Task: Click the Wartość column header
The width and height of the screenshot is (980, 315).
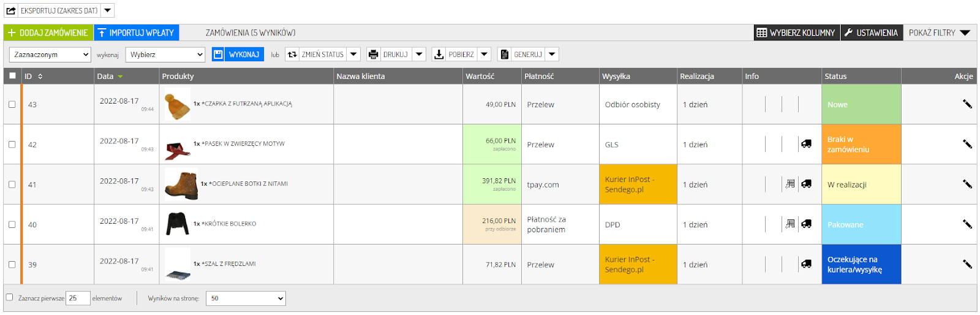Action: [x=492, y=76]
